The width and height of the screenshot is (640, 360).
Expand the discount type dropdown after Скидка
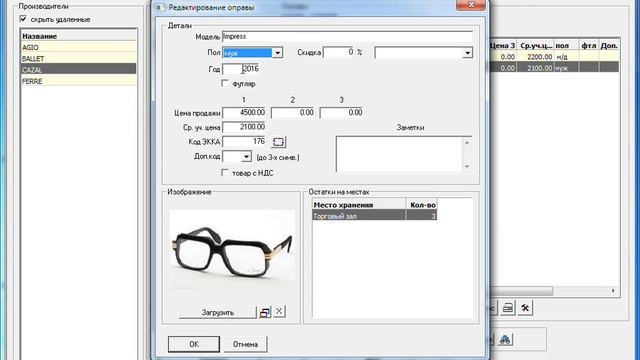click(467, 53)
